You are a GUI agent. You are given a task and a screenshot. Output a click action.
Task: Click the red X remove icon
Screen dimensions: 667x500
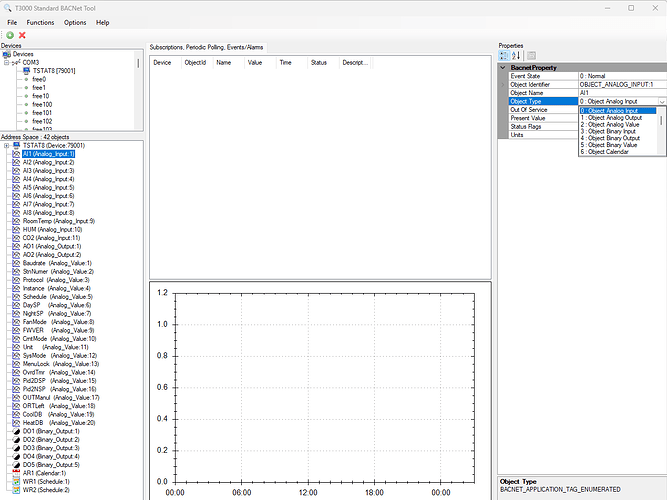pyautogui.click(x=22, y=35)
